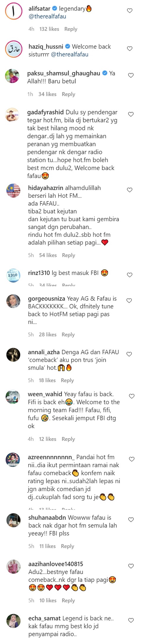The image size is (143, 644).
Task: Like gadafyrashid's comment heart
Action: [x=131, y=114]
